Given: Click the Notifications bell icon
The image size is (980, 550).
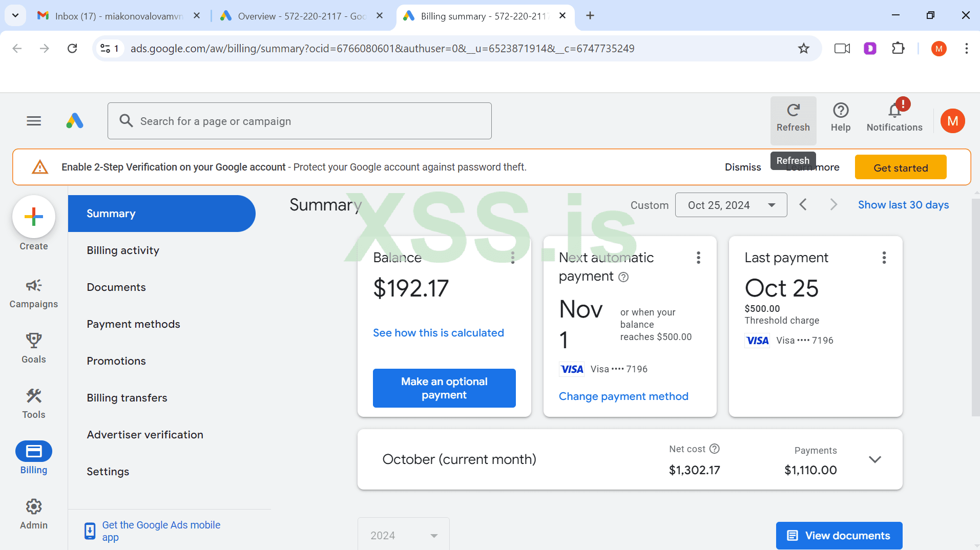Looking at the screenshot, I should pos(894,111).
